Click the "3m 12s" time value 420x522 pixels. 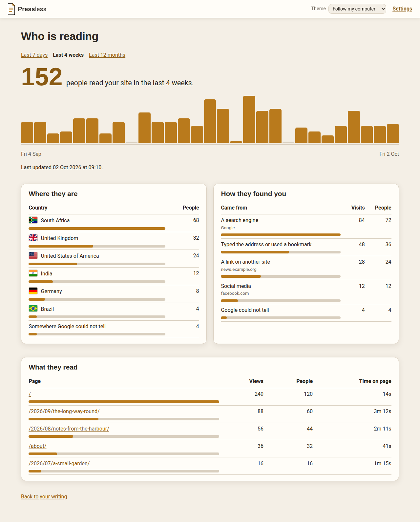(383, 411)
